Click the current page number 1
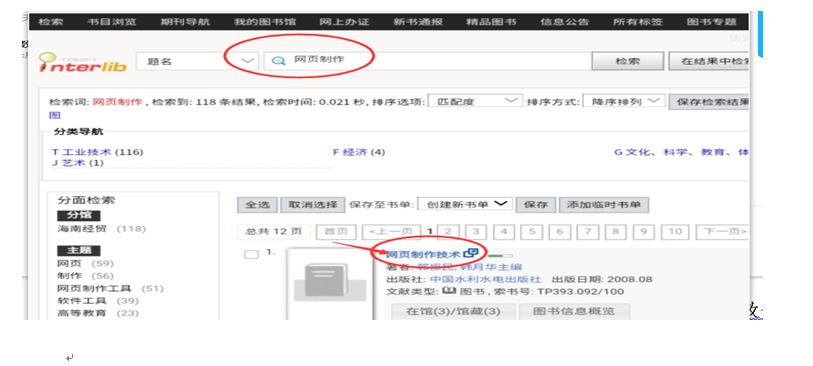 (430, 231)
